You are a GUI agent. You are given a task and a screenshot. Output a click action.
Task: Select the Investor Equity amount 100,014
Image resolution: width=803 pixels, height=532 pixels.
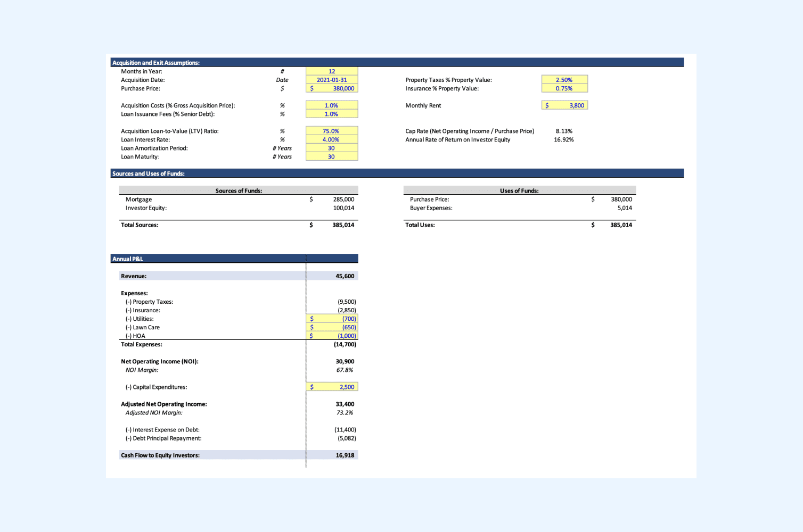click(343, 208)
